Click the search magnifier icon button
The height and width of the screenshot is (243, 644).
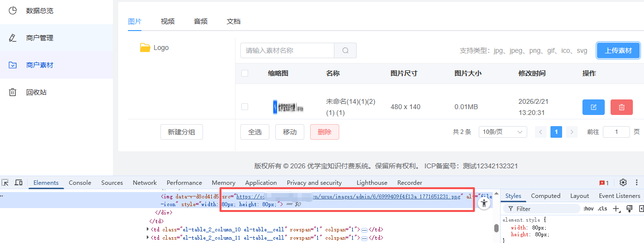coord(345,50)
